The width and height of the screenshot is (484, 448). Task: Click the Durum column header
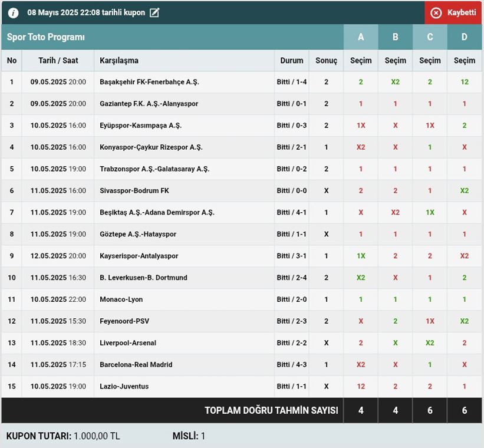pos(291,61)
